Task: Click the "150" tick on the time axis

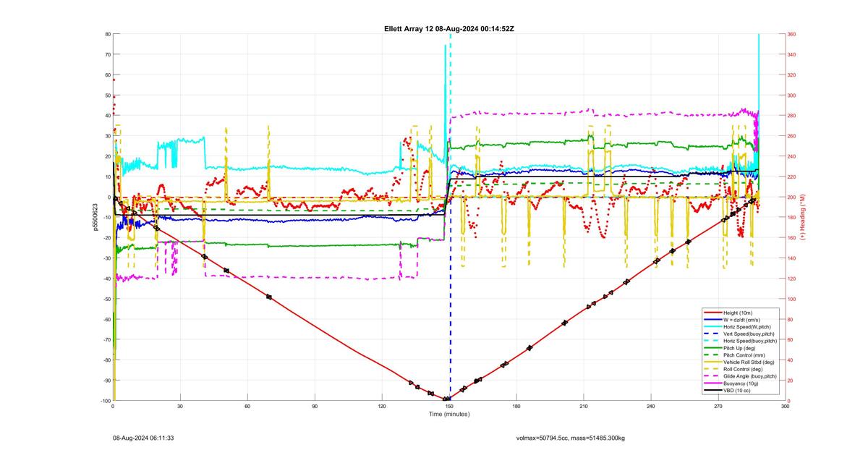Action: (x=449, y=407)
